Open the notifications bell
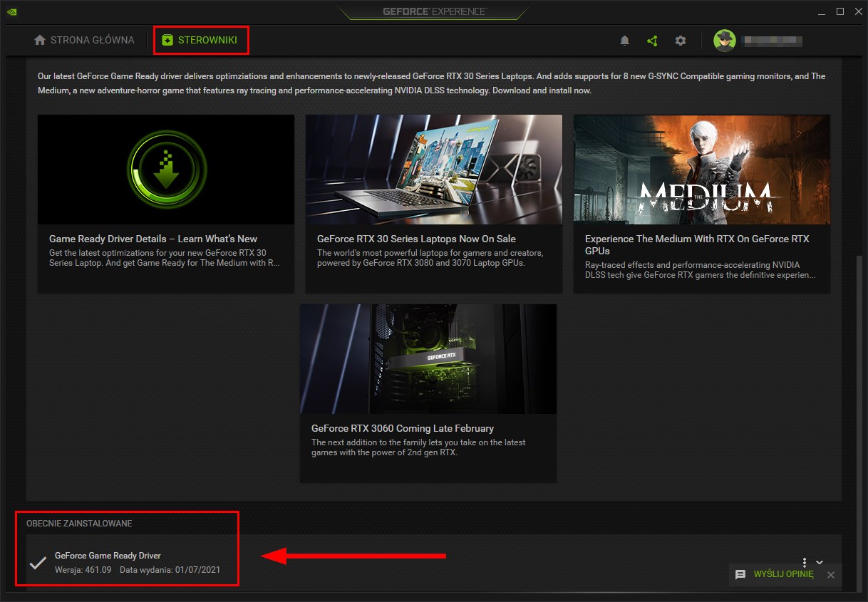The image size is (868, 602). click(x=625, y=41)
